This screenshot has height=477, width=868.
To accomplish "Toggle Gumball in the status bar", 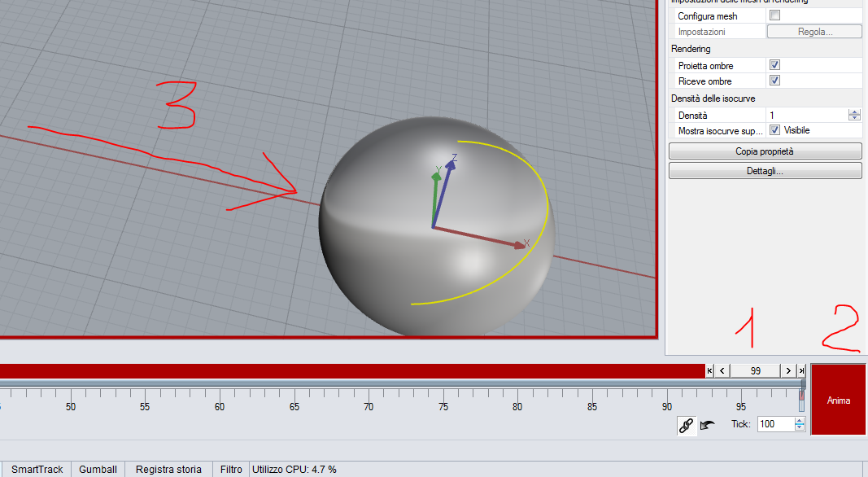I will tap(98, 470).
